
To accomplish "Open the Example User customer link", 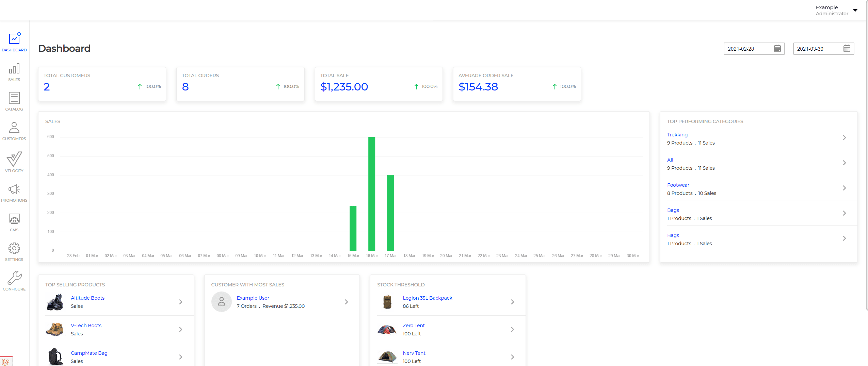I will pos(253,298).
